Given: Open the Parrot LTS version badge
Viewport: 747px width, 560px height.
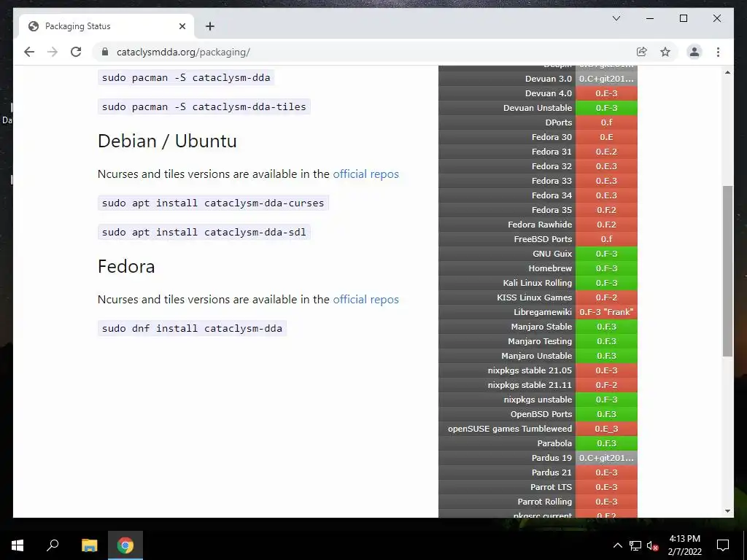Looking at the screenshot, I should (x=606, y=487).
